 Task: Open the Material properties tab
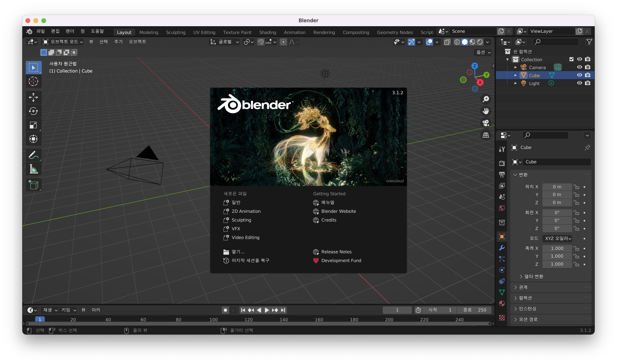click(x=502, y=303)
